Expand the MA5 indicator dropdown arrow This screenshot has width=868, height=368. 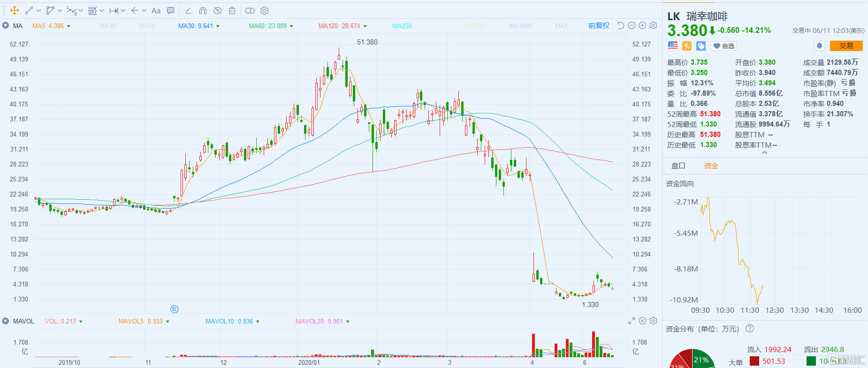(69, 26)
